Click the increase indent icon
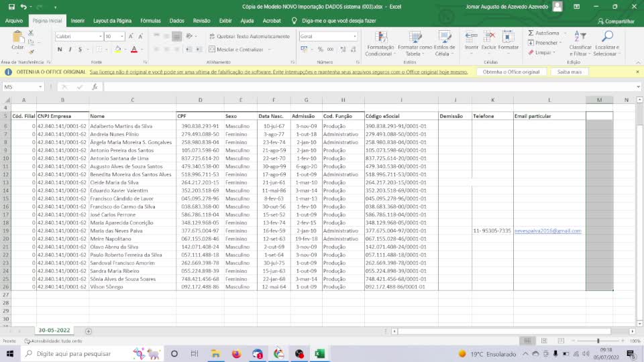 [x=199, y=49]
